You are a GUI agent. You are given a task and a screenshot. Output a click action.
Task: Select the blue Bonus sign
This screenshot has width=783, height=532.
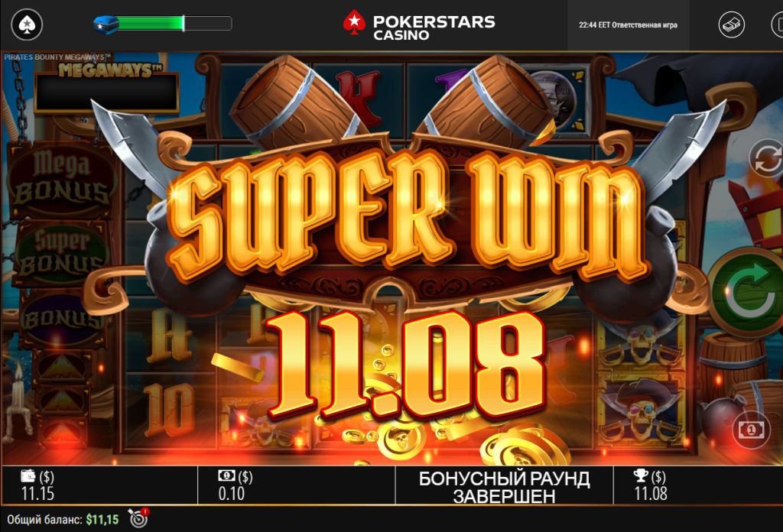pyautogui.click(x=63, y=320)
